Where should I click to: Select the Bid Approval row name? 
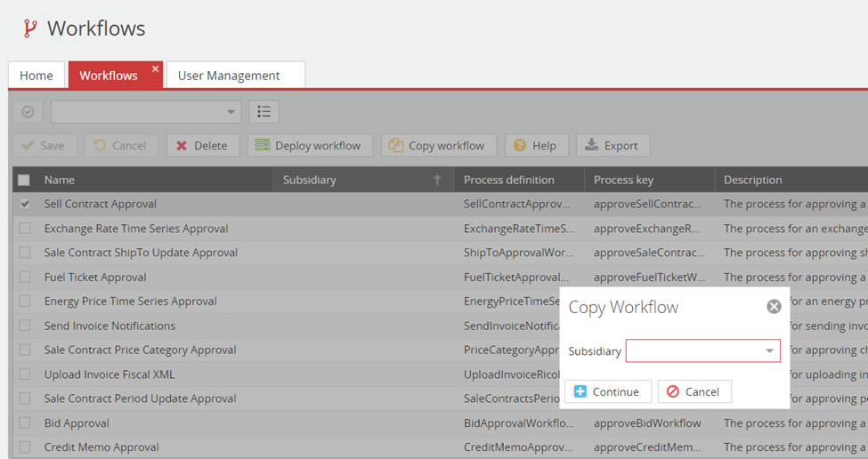[x=77, y=423]
